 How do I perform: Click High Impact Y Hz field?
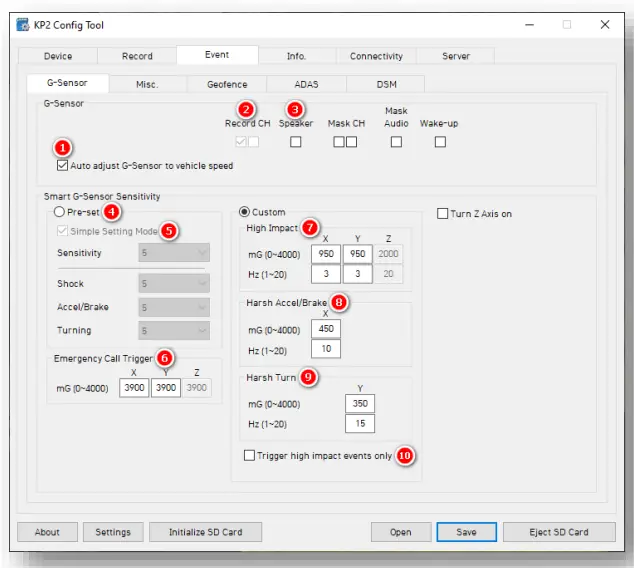coord(357,274)
